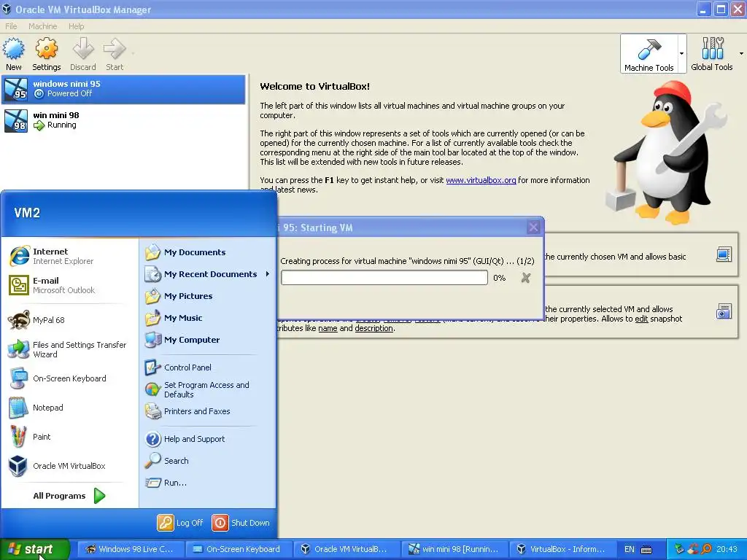747x560 pixels.
Task: Open Set Program Access and Defaults
Action: pyautogui.click(x=208, y=389)
